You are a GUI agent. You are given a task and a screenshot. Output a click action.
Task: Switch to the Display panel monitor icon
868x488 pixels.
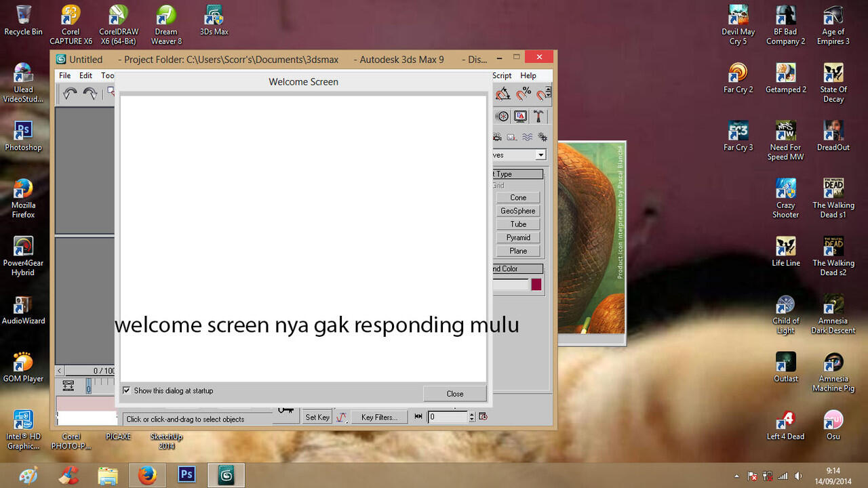pyautogui.click(x=520, y=116)
